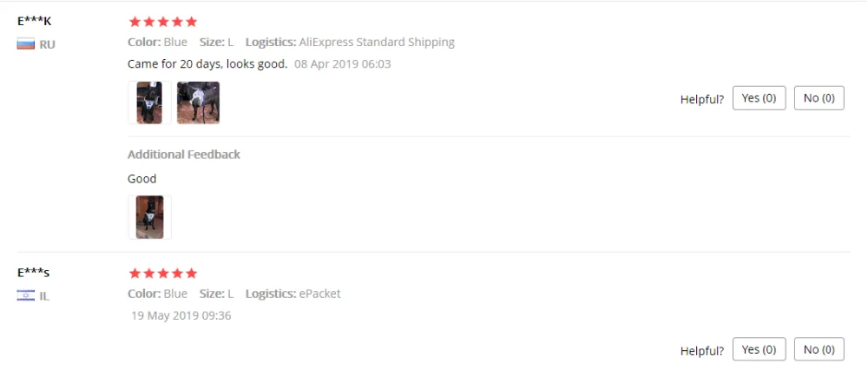Click the RU country label
This screenshot has height=377, width=868.
tap(47, 44)
